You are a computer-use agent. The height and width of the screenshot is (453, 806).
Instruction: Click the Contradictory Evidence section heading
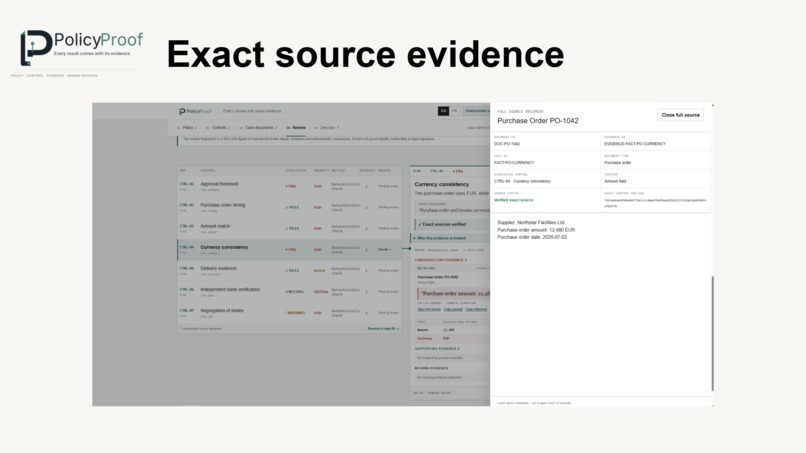[x=441, y=260]
